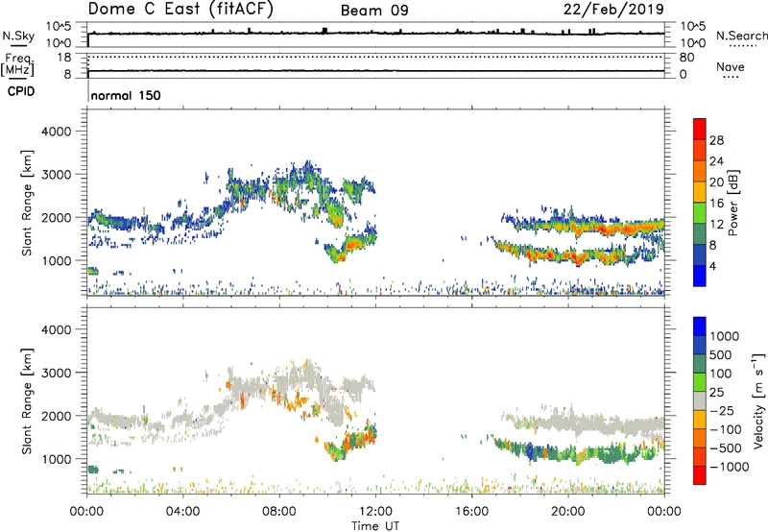Click the "-500" label on Velocity colorbar
Viewport: 768px width, 532px height.
[725, 448]
